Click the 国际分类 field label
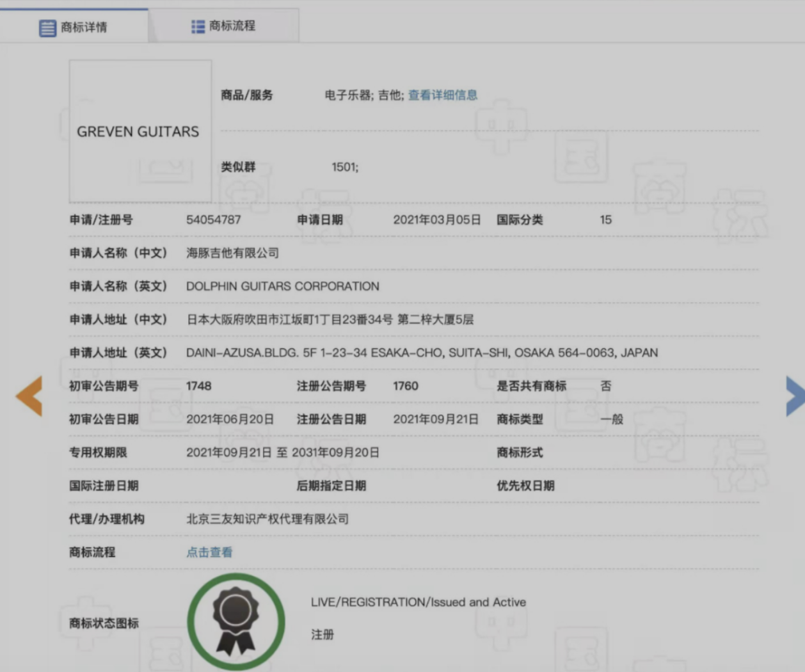The height and width of the screenshot is (672, 805). (x=520, y=220)
